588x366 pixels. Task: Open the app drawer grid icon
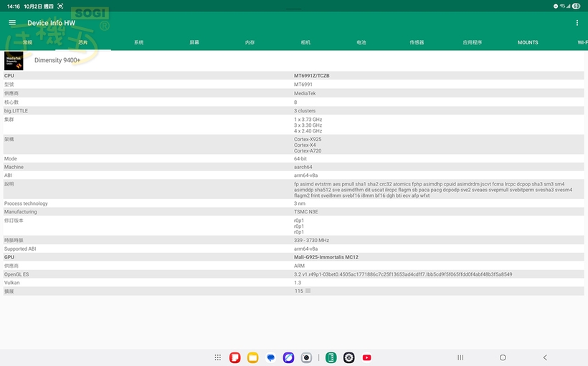tap(218, 357)
